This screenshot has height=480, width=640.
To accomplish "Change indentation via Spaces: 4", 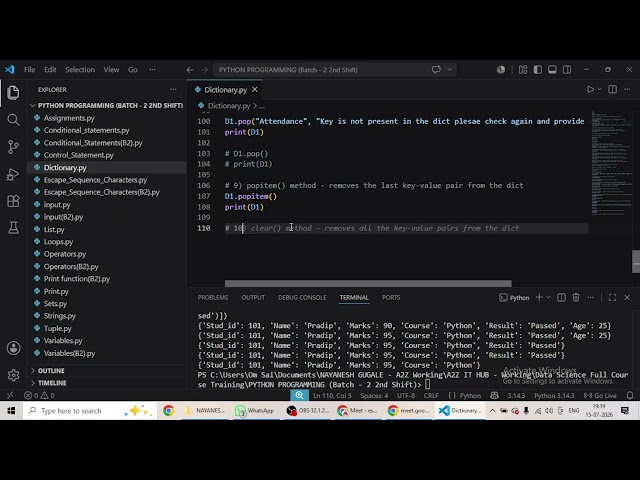I will pyautogui.click(x=374, y=396).
